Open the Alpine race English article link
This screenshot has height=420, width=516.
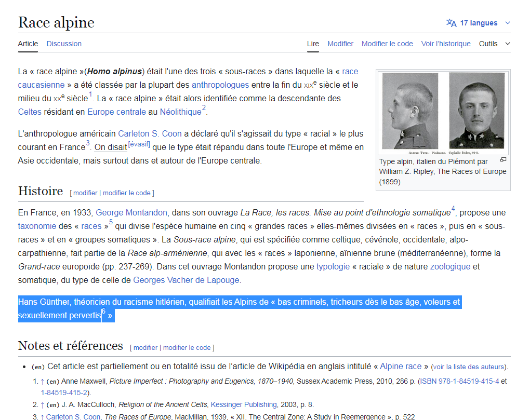pos(401,367)
